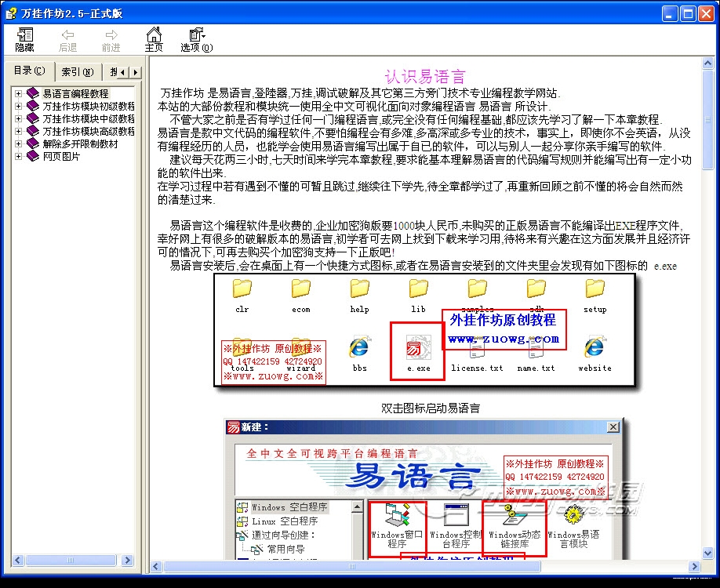Image resolution: width=720 pixels, height=588 pixels.
Task: Click the book icon beside 万挂作坊模块初级教程
Action: point(33,106)
